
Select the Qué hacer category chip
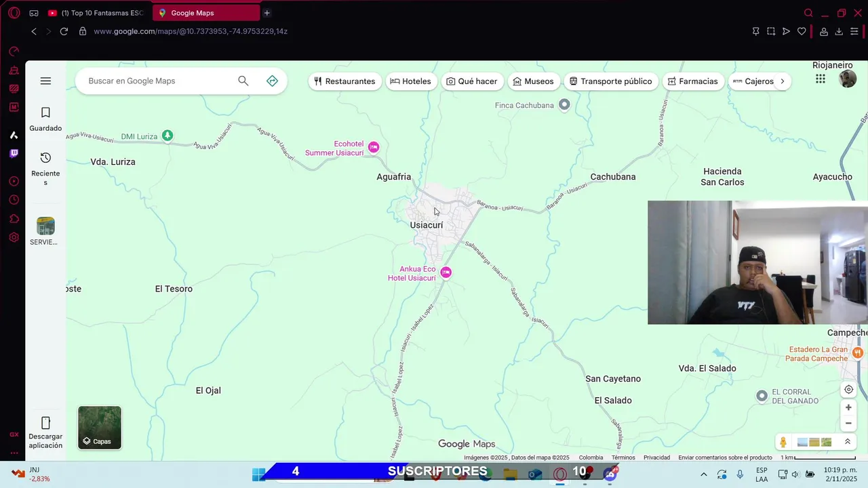point(472,81)
